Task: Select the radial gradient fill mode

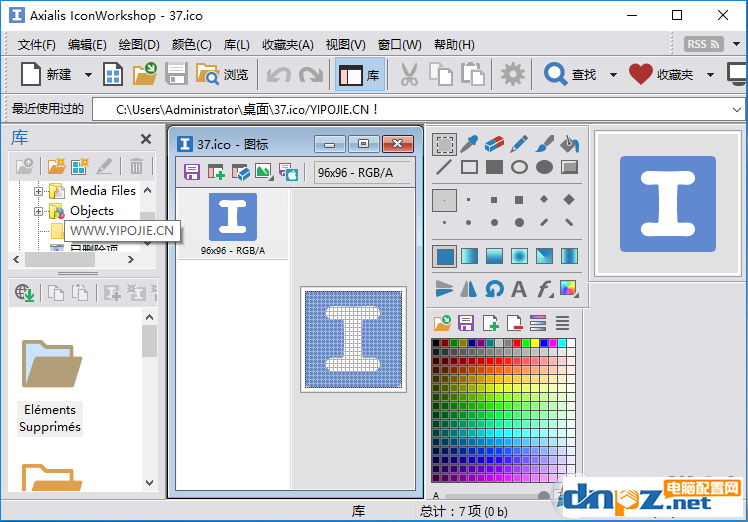Action: coord(519,256)
